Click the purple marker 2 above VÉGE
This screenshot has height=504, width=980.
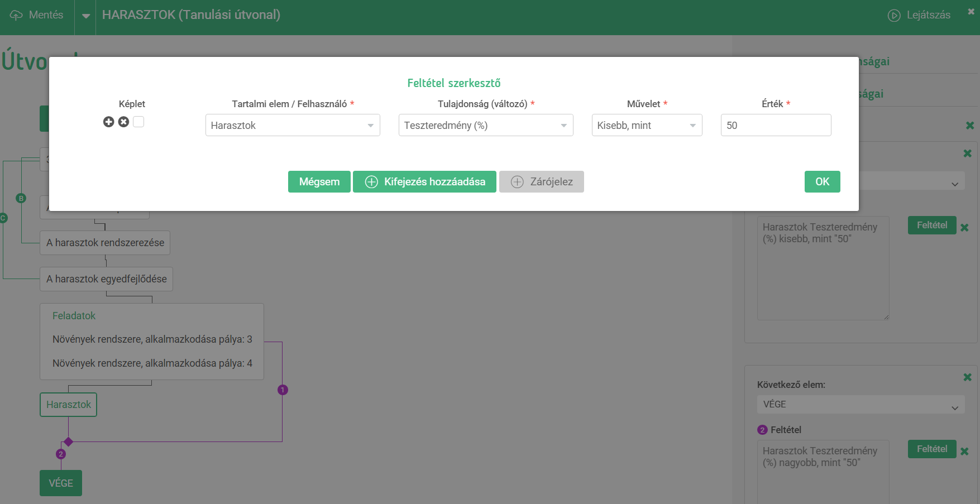pos(61,454)
